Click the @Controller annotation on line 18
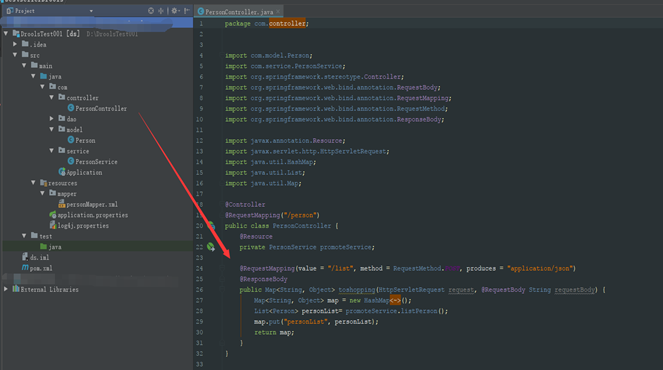This screenshot has width=663, height=370. (x=245, y=205)
